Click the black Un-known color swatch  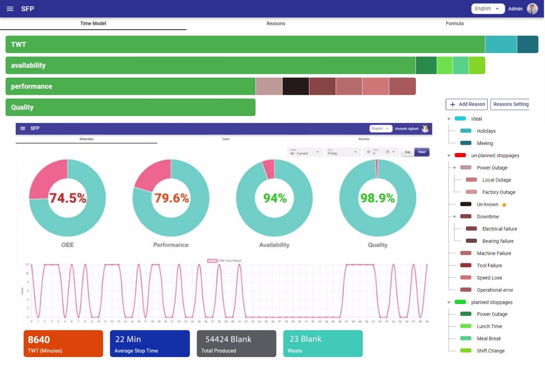coord(466,204)
